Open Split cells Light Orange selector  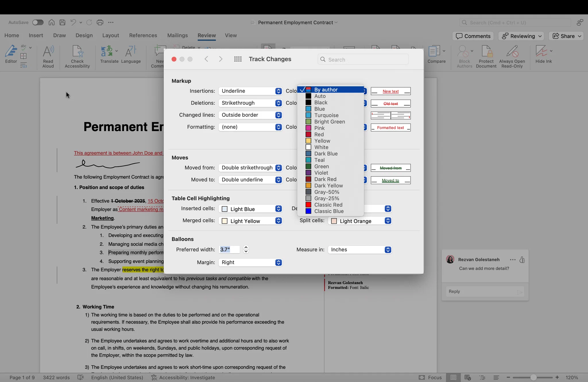click(x=360, y=221)
